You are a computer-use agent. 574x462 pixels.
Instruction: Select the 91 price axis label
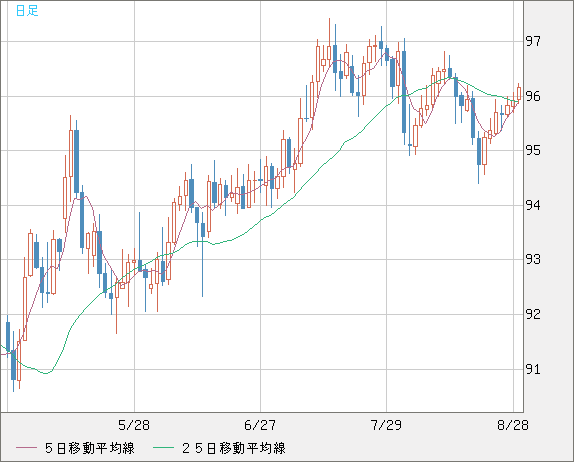533,369
